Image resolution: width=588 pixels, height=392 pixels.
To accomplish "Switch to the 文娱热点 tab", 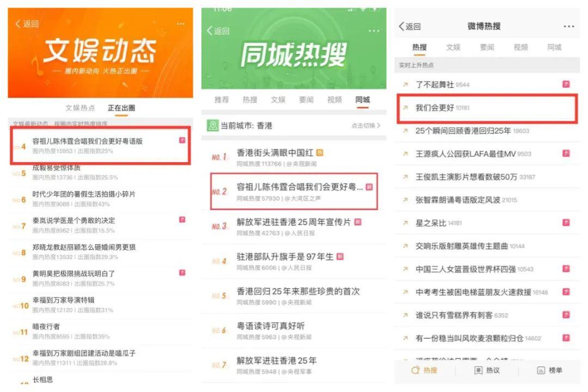I will [x=80, y=108].
